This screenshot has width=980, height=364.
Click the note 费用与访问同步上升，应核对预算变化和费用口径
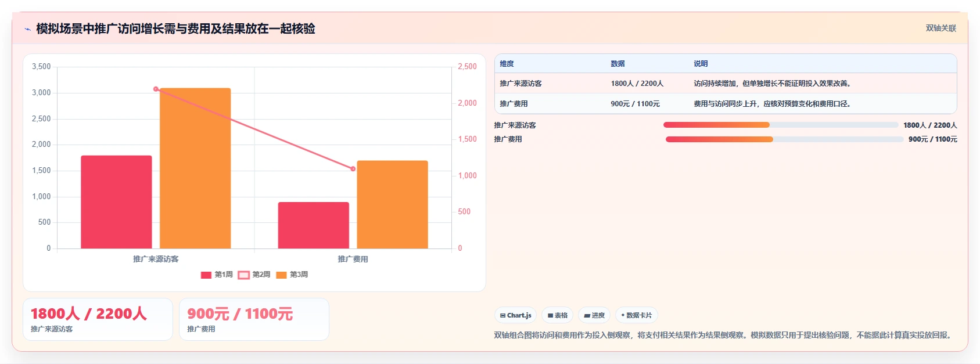click(x=774, y=104)
